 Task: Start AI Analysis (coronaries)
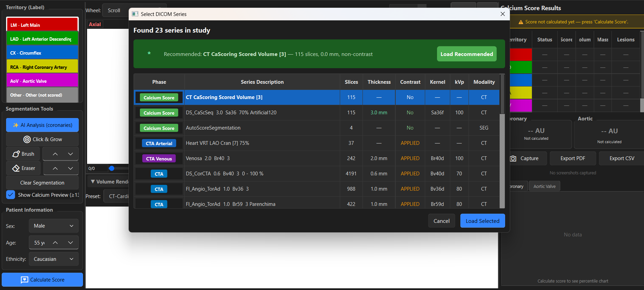(x=42, y=125)
